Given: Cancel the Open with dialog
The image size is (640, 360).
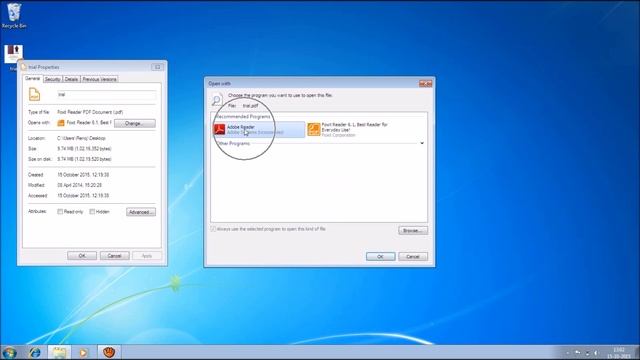Looking at the screenshot, I should (413, 256).
